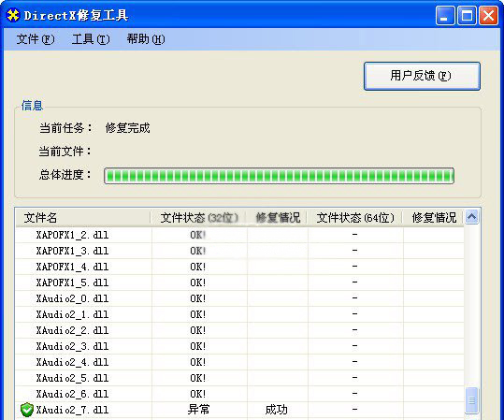Select the XAudio2_6.dll row
The height and width of the screenshot is (420, 504).
click(239, 394)
